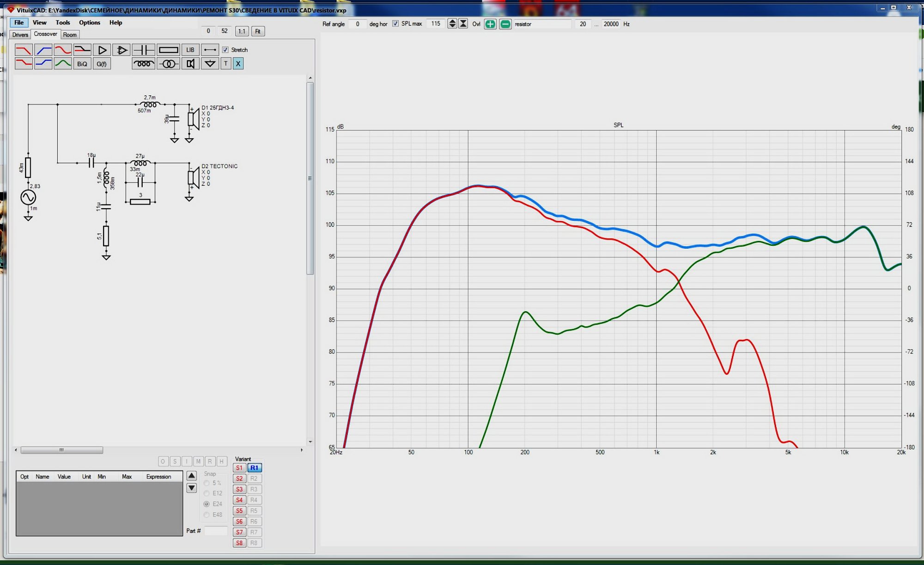Place a ground symbol
This screenshot has height=565, width=924.
[210, 64]
